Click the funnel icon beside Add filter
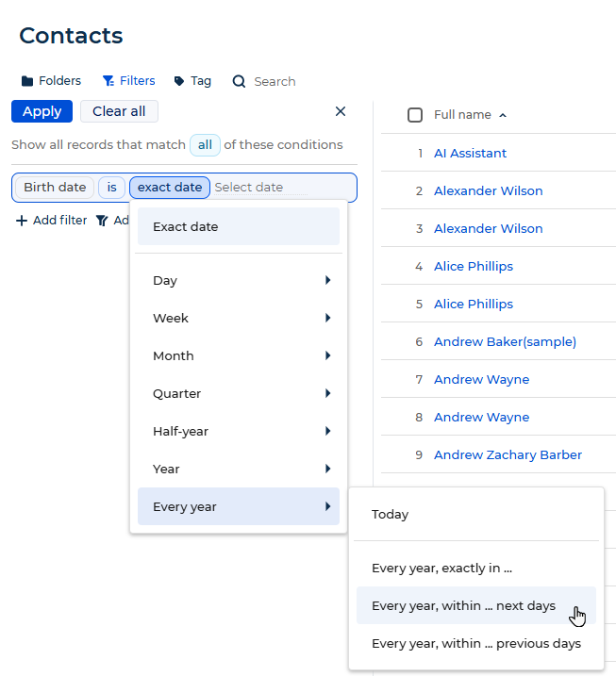The height and width of the screenshot is (676, 616). [x=102, y=221]
